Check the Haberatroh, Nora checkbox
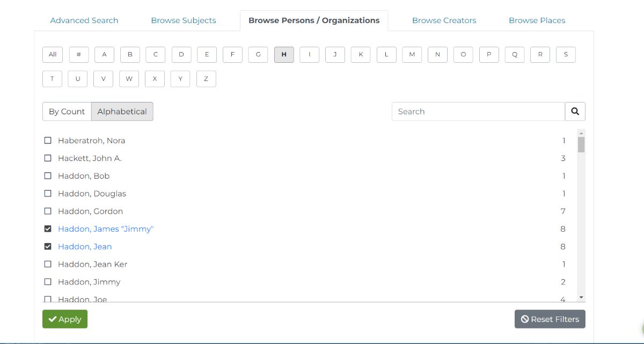 48,141
